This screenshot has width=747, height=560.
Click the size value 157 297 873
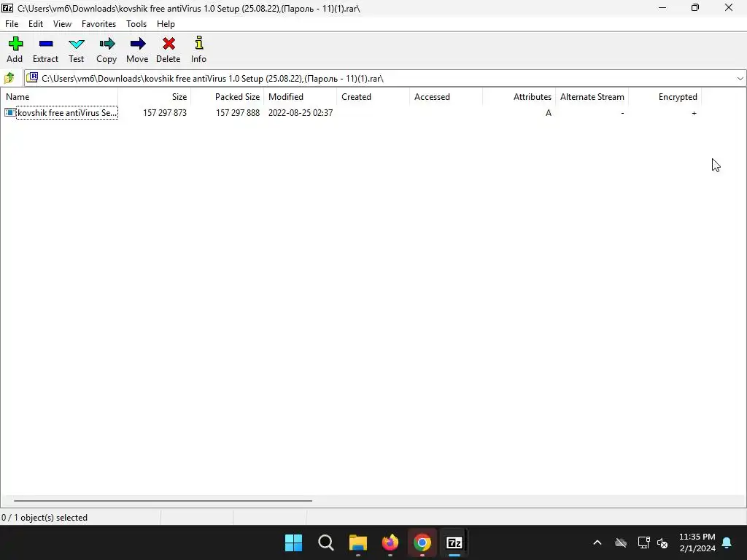tap(165, 113)
